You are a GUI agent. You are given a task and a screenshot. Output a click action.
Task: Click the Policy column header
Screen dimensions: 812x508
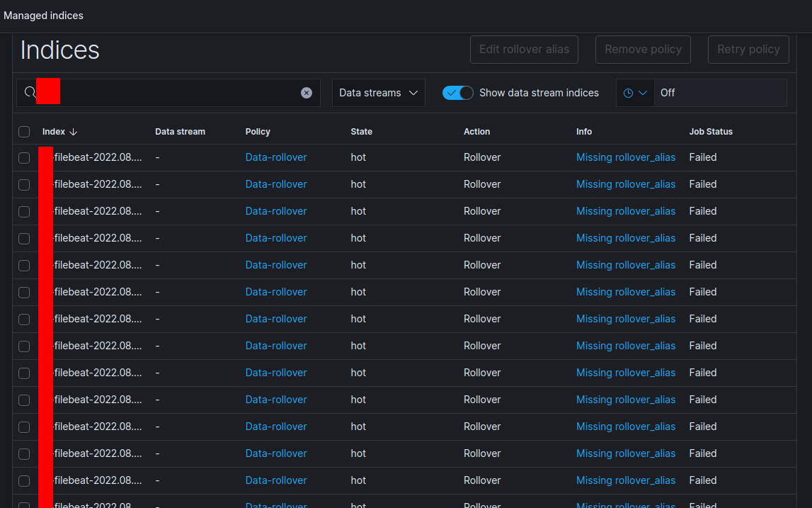258,132
